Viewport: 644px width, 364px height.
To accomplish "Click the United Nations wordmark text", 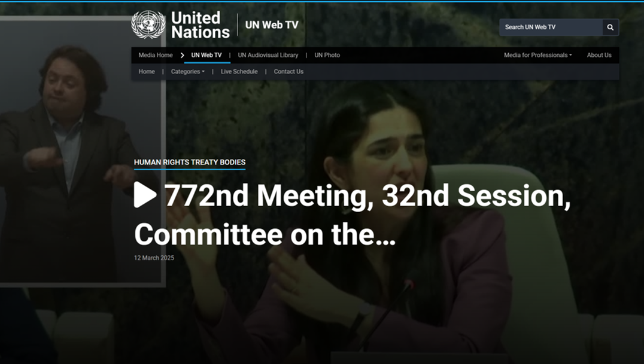I will (x=201, y=25).
